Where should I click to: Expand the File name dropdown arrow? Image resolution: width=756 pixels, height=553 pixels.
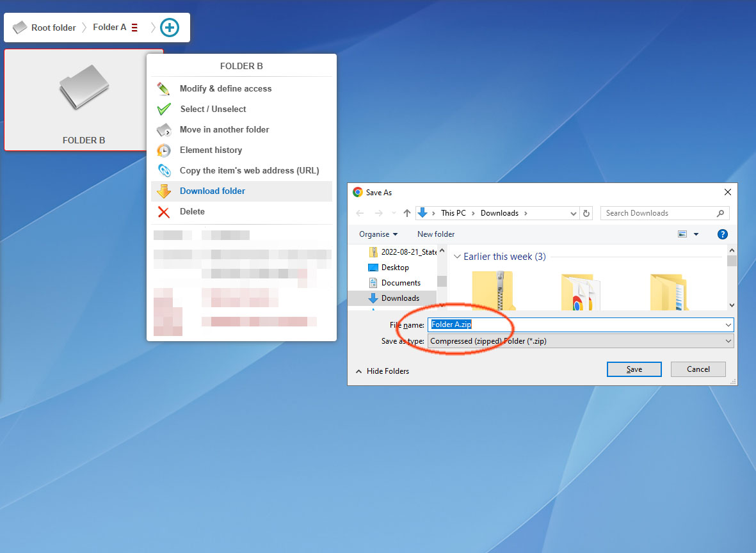(x=728, y=325)
